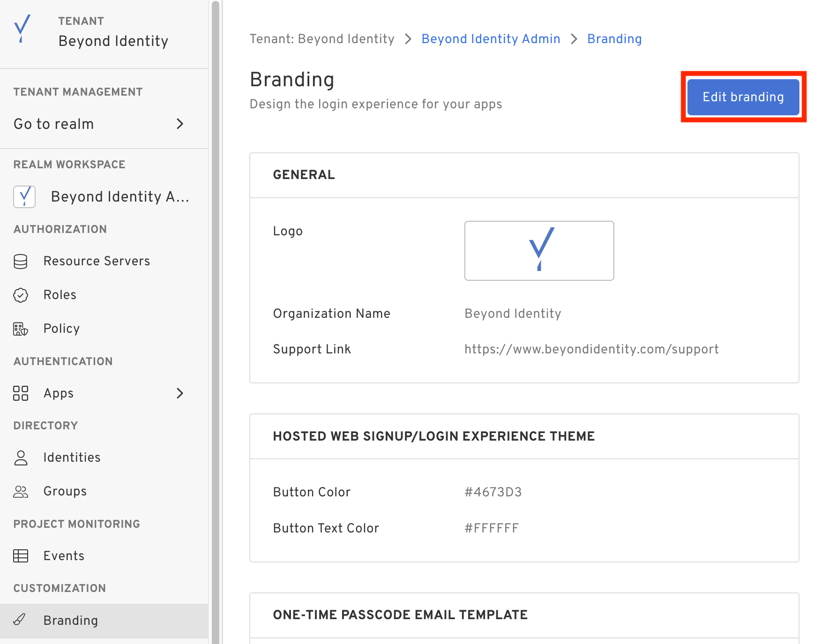821x644 pixels.
Task: Select Branding in the sidebar
Action: pos(104,621)
